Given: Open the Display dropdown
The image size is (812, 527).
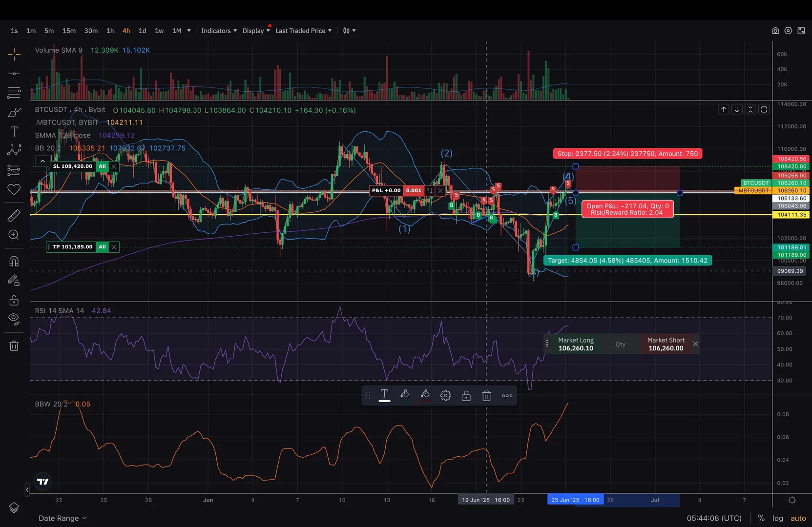Looking at the screenshot, I should click(256, 31).
